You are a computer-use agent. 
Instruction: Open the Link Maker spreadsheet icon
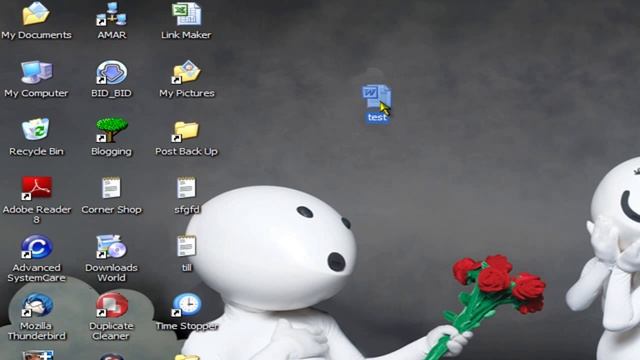186,14
